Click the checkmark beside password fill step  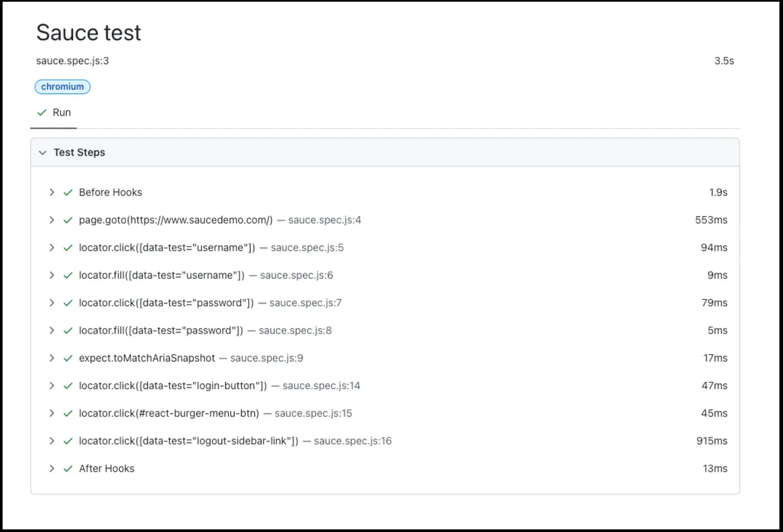(68, 330)
